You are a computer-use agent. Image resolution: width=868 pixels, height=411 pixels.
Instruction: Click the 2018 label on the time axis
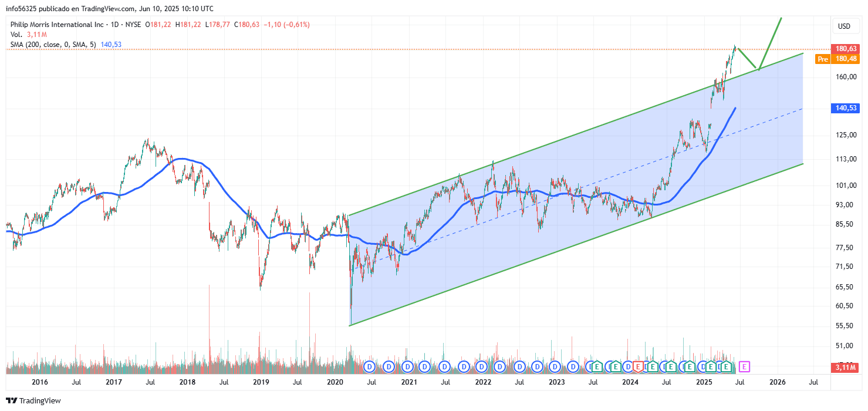[x=187, y=382]
